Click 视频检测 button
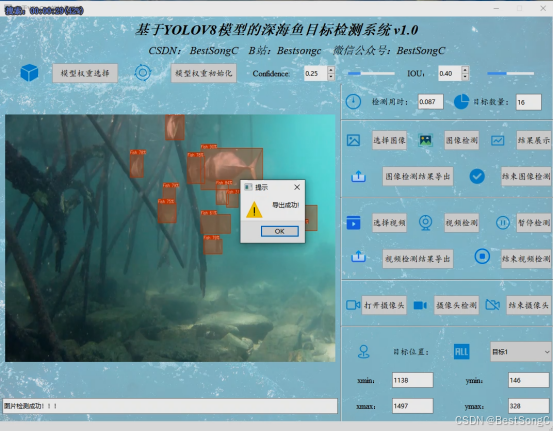554x432 pixels. [x=461, y=223]
